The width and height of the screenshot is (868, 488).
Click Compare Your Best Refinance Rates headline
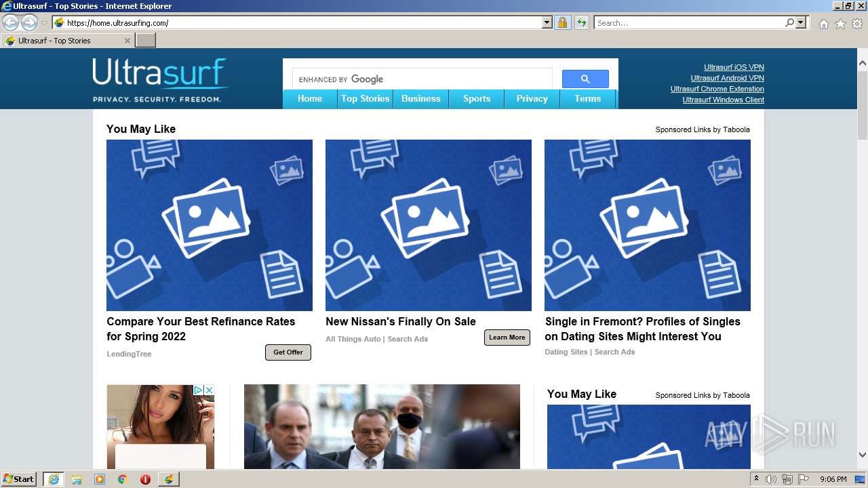(x=201, y=329)
